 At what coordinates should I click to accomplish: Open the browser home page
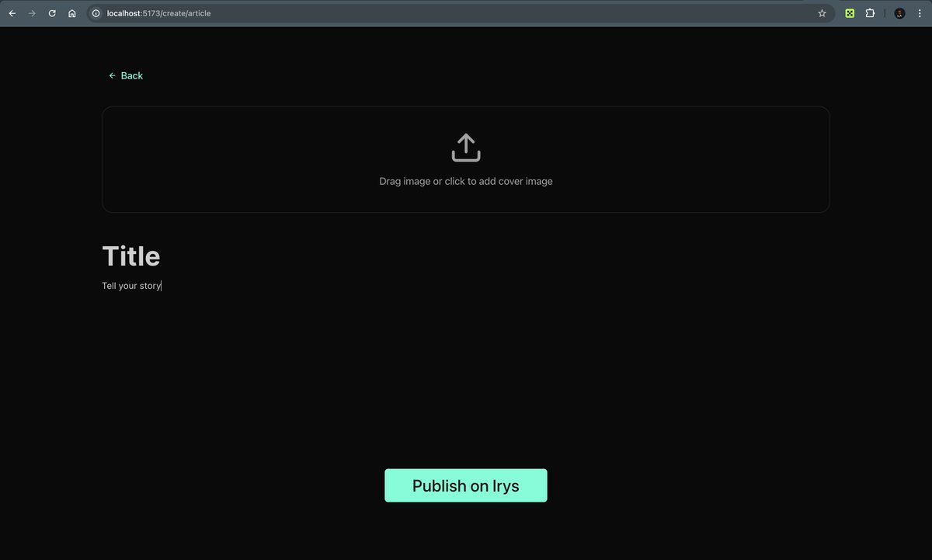click(x=72, y=13)
